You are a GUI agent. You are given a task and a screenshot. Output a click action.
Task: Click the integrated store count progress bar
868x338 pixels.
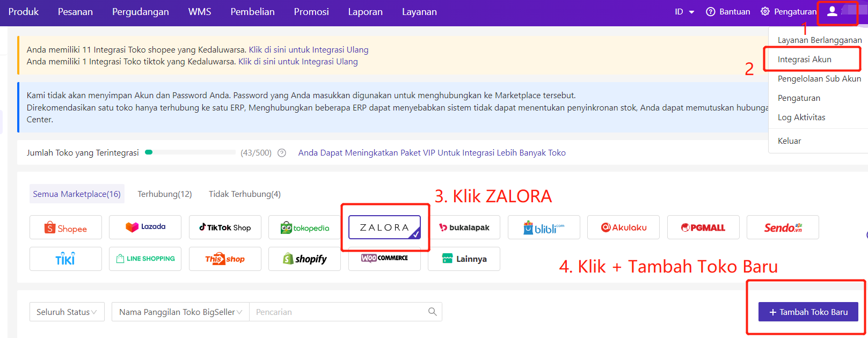[190, 152]
